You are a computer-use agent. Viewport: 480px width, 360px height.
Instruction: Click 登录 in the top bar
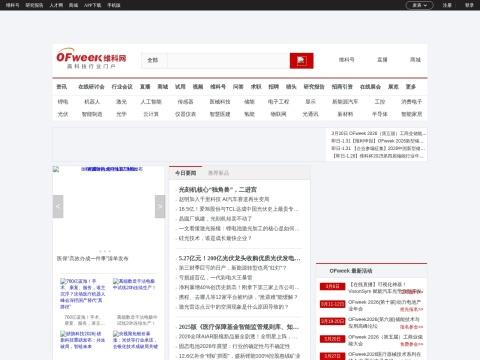coord(469,5)
